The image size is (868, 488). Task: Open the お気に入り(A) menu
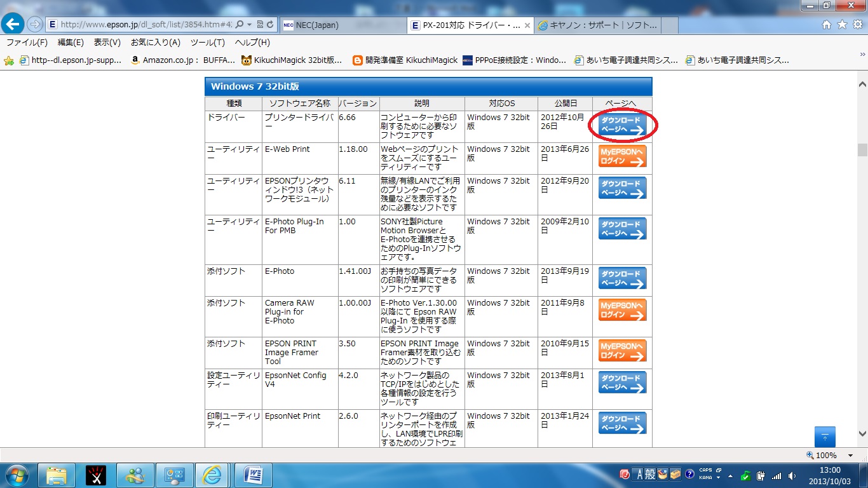click(156, 43)
